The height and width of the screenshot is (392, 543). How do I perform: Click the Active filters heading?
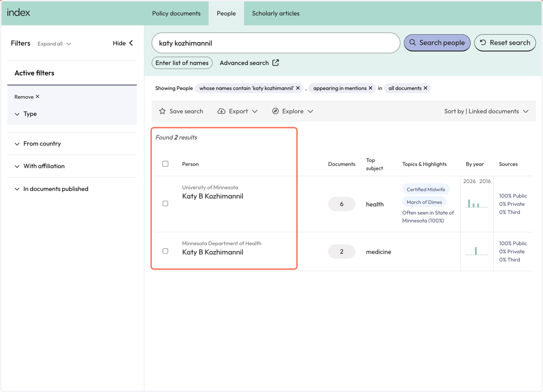[x=34, y=73]
